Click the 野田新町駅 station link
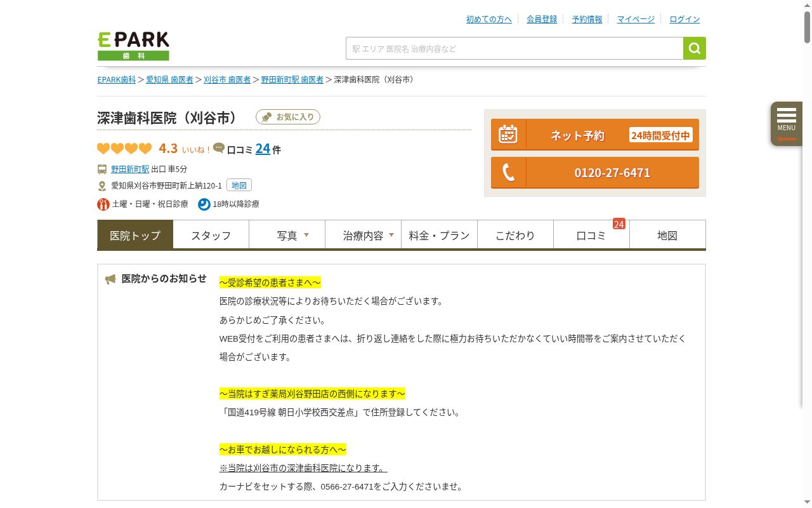The width and height of the screenshot is (812, 508). pyautogui.click(x=130, y=169)
